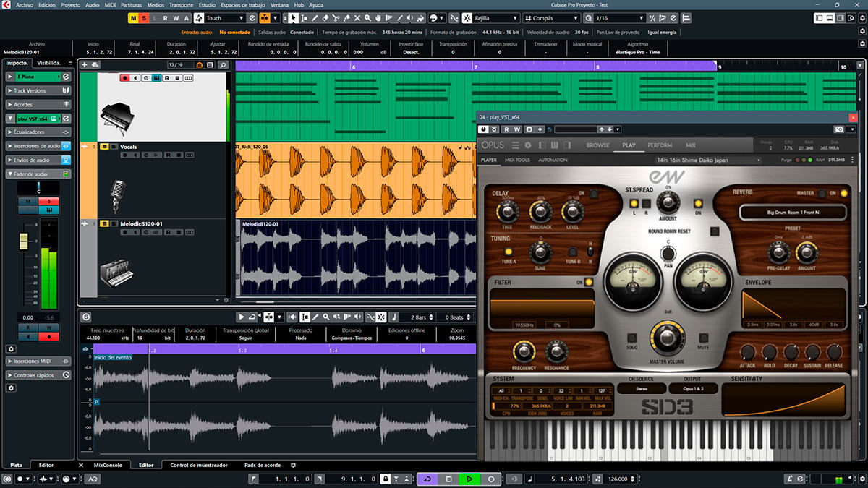Viewport: 868px width, 488px height.
Task: Collapse the Fader de audio section
Action: pos(38,174)
